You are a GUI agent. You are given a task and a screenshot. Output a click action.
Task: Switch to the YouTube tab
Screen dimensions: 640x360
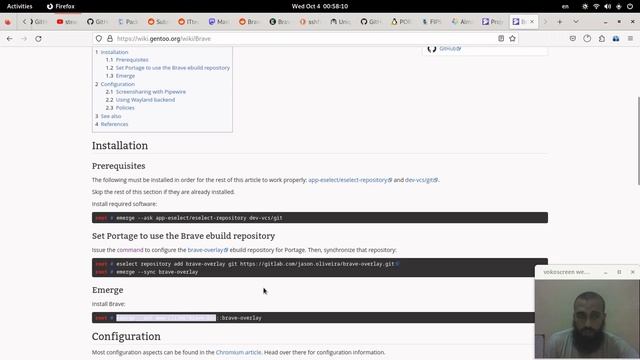[x=67, y=22]
